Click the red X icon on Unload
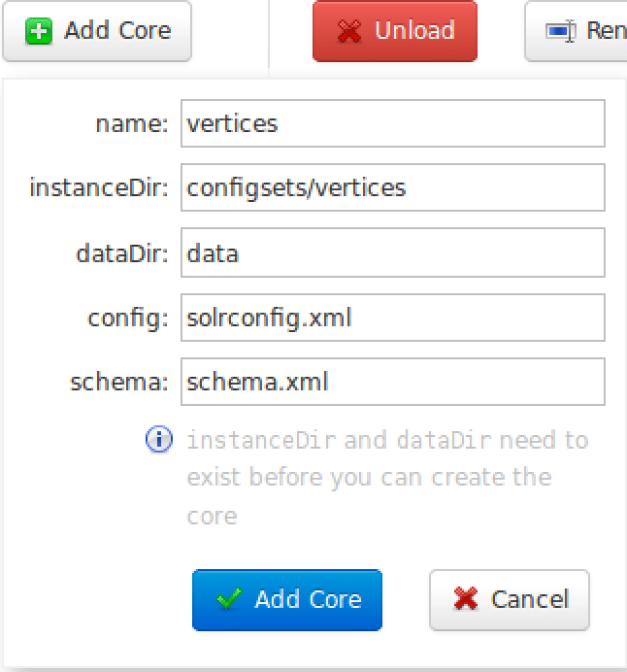The height and width of the screenshot is (672, 627). click(349, 31)
